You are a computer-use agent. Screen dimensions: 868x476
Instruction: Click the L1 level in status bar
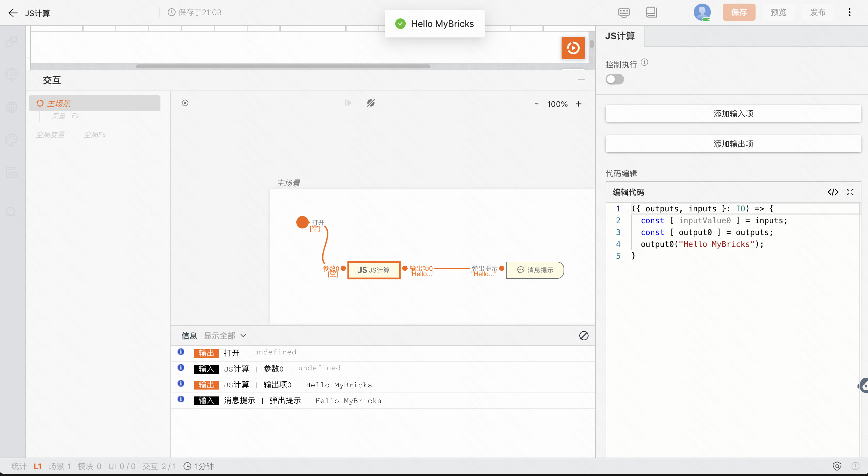coord(37,466)
